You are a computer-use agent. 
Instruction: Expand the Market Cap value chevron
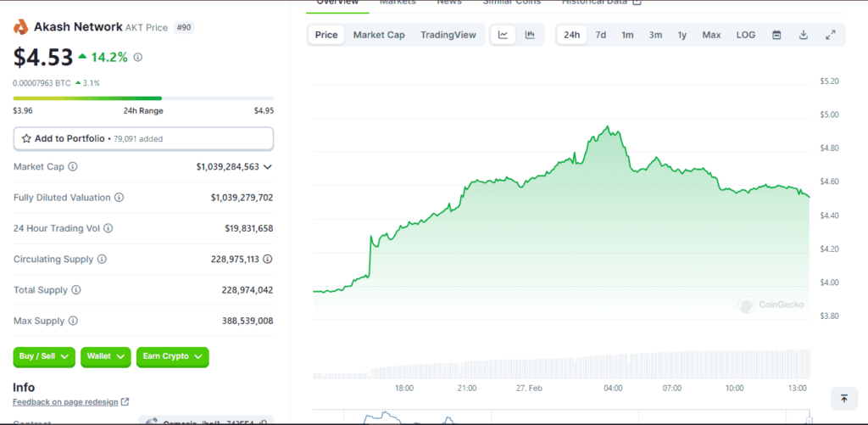tap(268, 167)
